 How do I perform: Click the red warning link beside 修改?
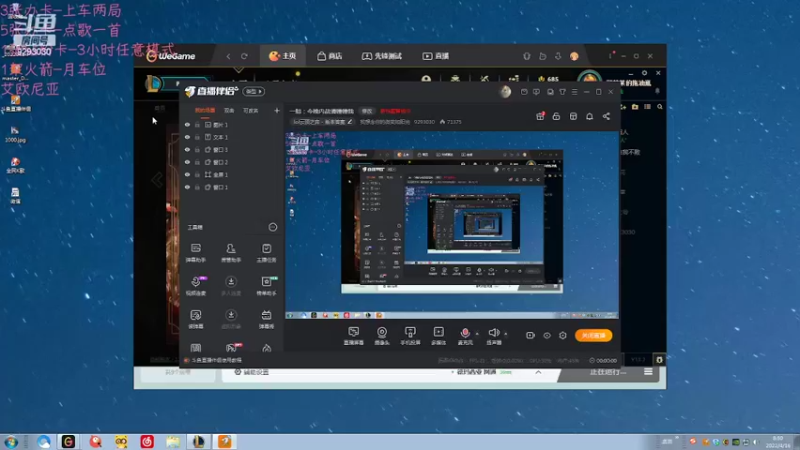point(395,111)
